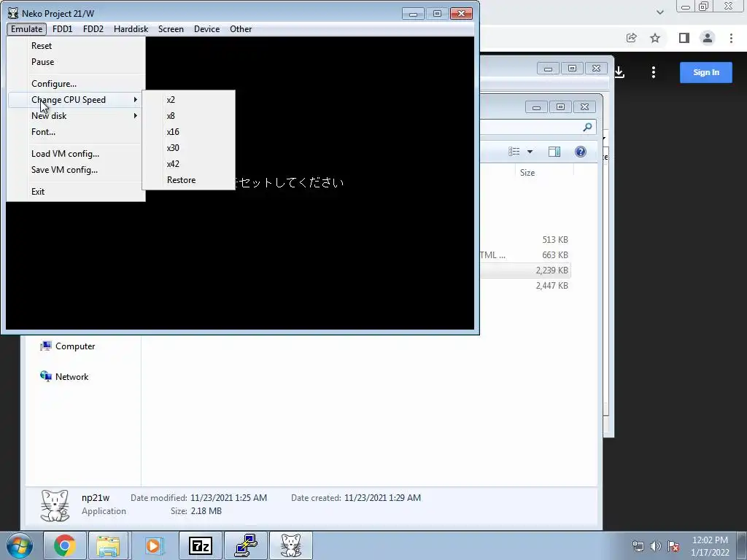This screenshot has width=747, height=560.
Task: Select Computer in the navigation pane
Action: pos(68,346)
